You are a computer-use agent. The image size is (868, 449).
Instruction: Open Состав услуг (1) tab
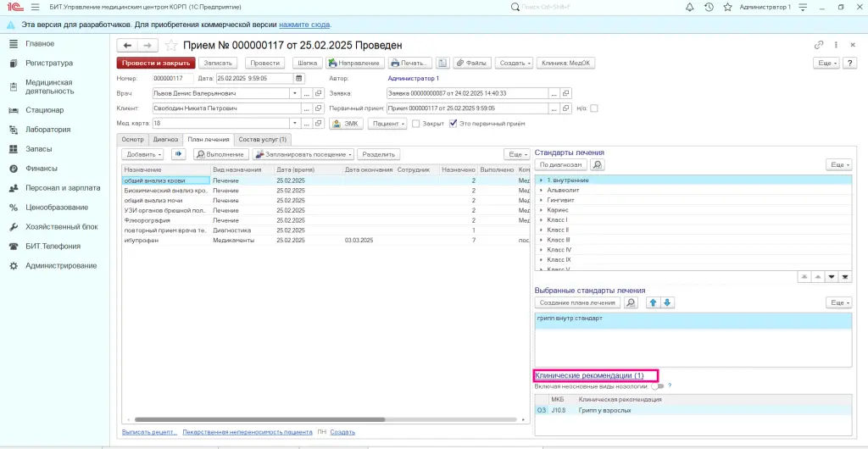pos(263,139)
